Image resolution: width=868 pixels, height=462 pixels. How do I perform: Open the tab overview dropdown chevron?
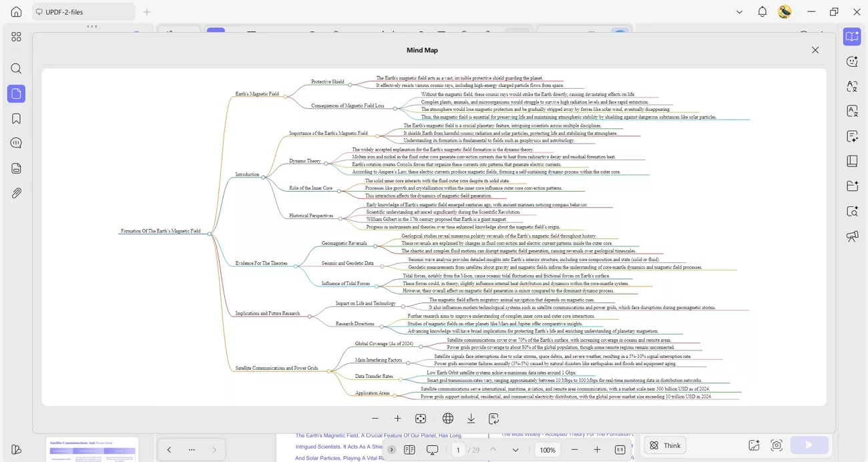738,11
